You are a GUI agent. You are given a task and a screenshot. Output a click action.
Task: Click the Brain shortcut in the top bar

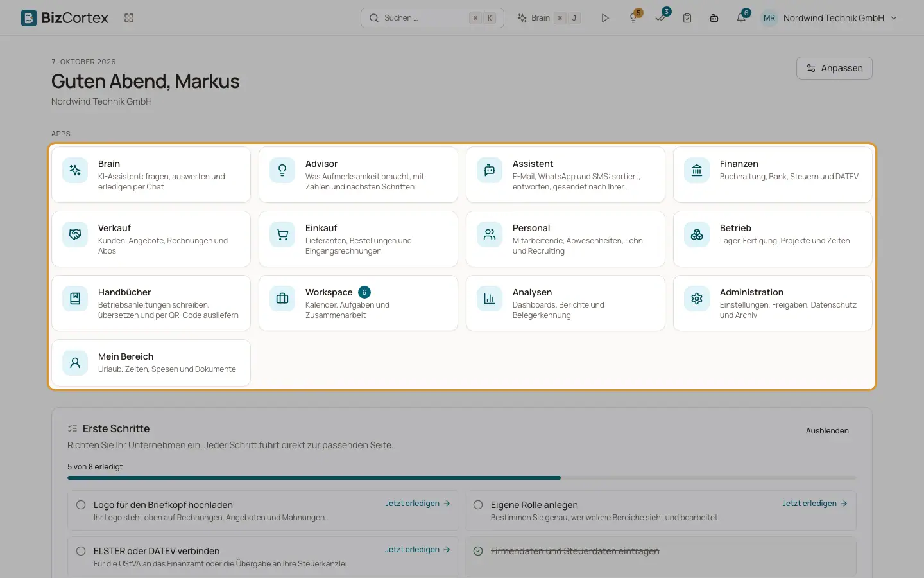point(549,18)
